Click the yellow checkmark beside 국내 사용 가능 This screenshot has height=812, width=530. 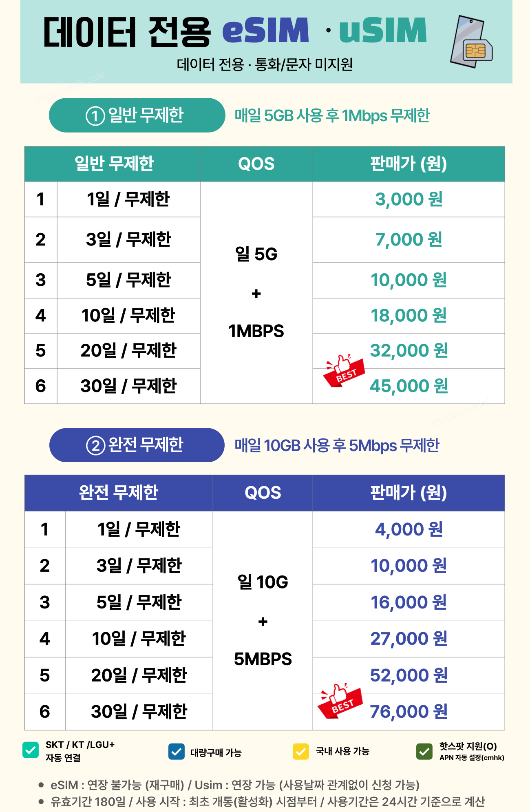(301, 751)
